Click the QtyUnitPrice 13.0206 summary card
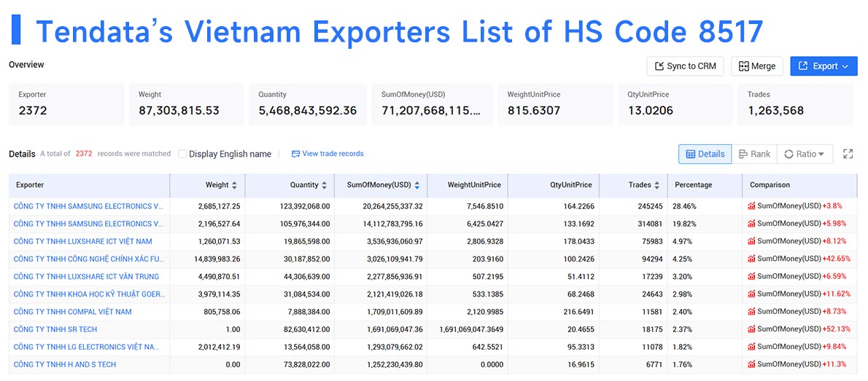 point(675,104)
